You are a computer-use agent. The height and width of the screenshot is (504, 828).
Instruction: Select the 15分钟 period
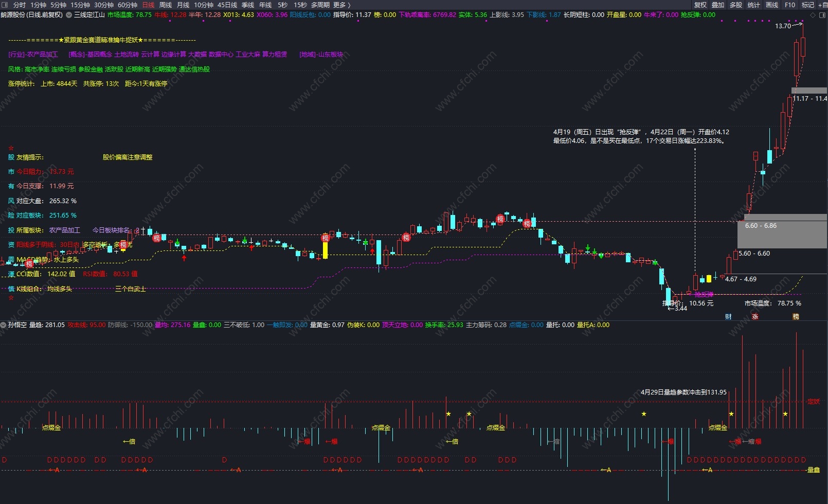click(80, 5)
